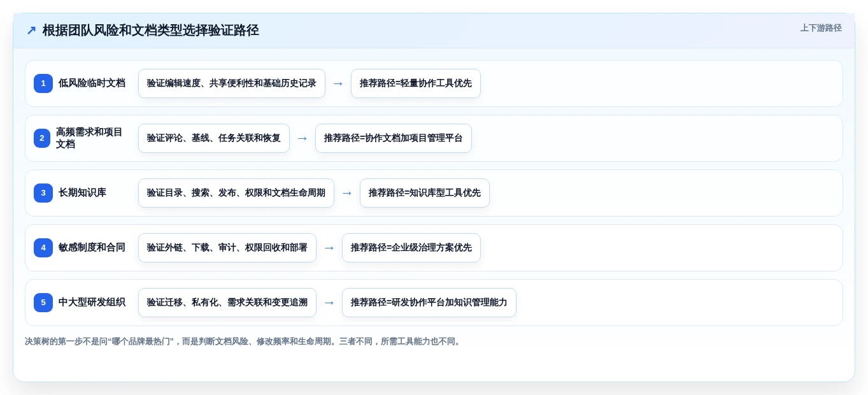This screenshot has height=395, width=868.
Task: Click step badge 3 for 长期知识库
Action: (43, 193)
